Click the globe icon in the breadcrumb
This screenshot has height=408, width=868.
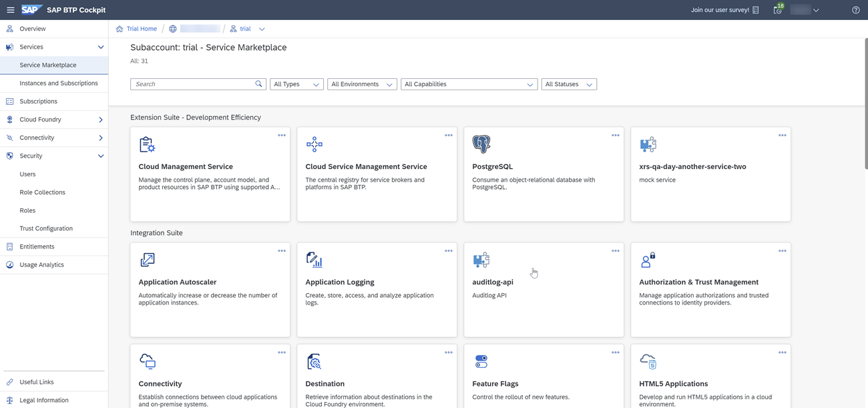point(173,29)
